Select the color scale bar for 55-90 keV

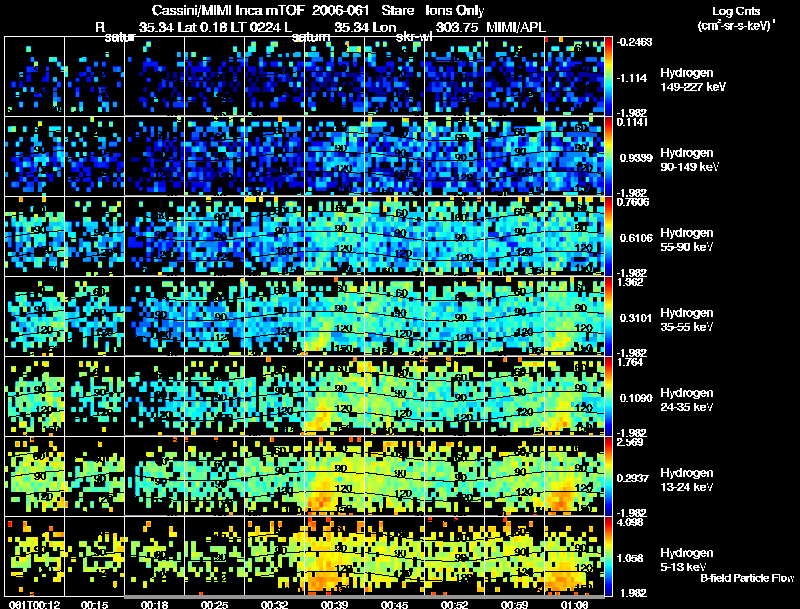click(x=608, y=236)
